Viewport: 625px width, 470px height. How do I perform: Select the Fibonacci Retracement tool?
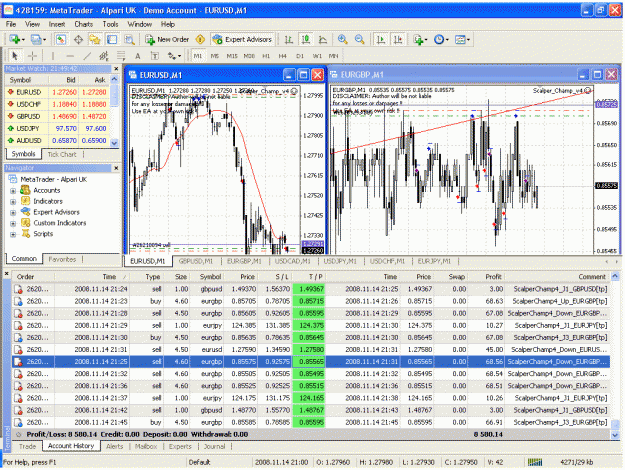[121, 56]
